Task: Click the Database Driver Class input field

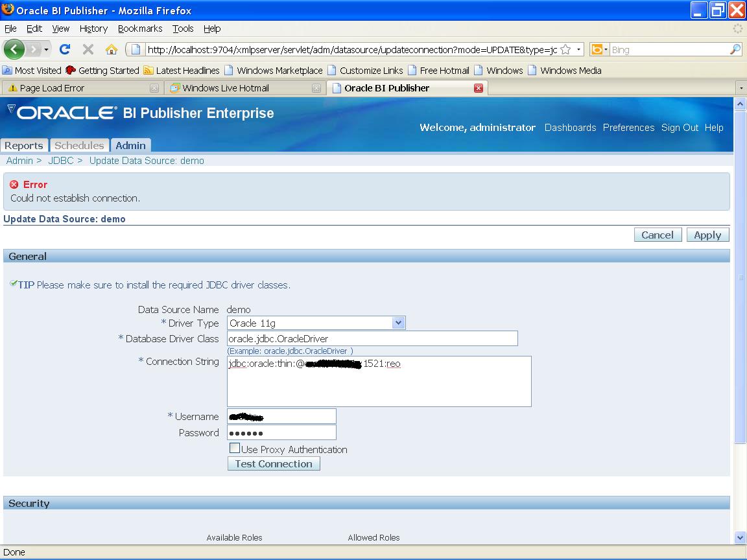Action: coord(373,338)
